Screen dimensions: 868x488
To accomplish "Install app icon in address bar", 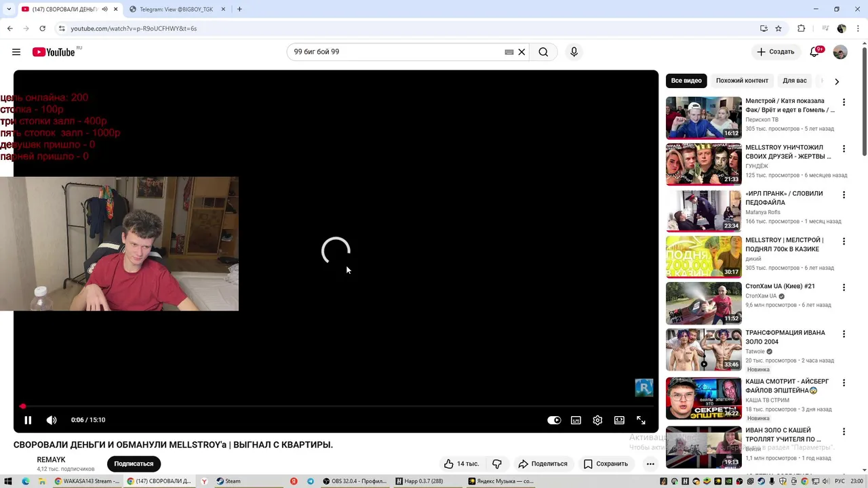I will click(764, 28).
